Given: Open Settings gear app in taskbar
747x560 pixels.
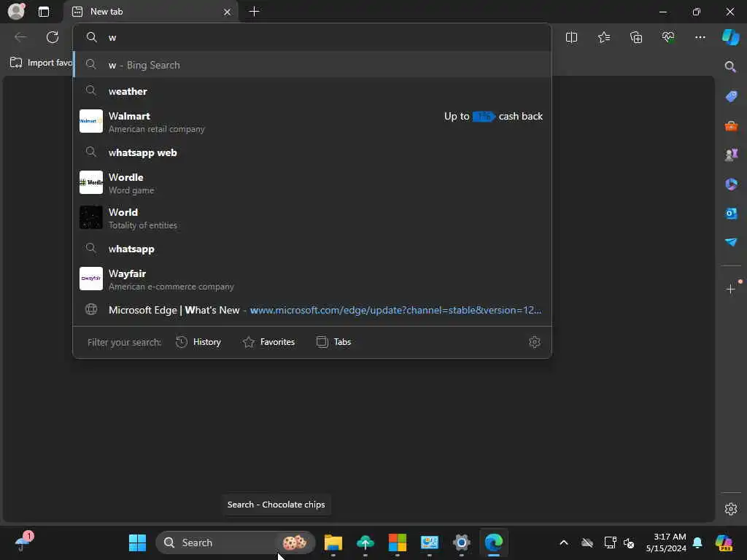Looking at the screenshot, I should [x=461, y=542].
